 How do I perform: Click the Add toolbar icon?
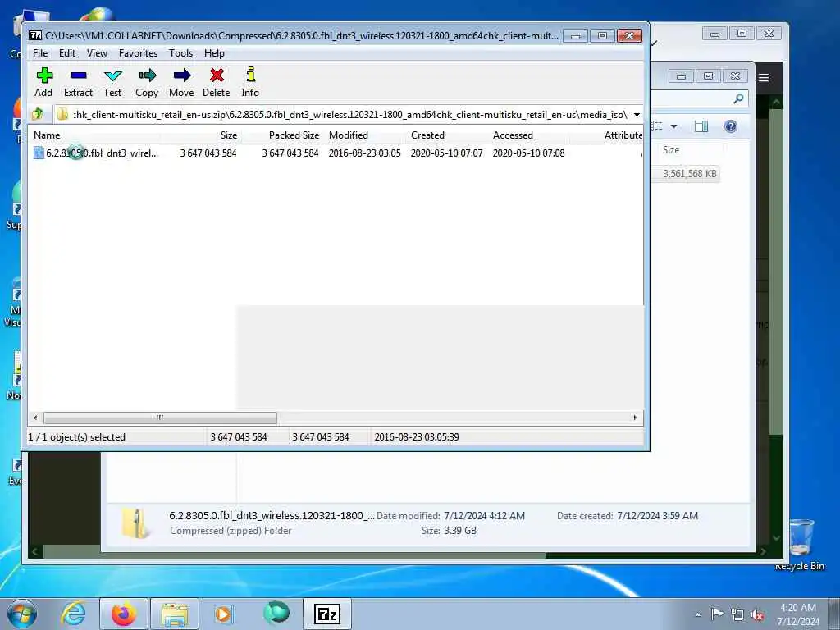point(44,75)
